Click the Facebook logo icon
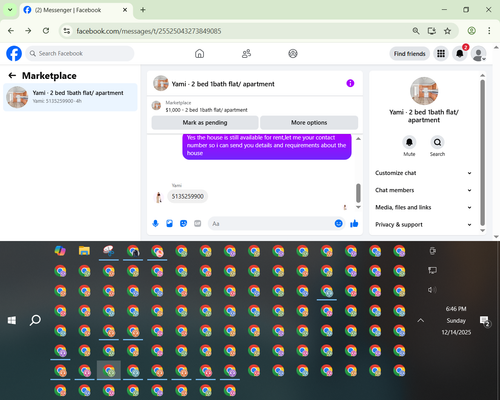 click(x=14, y=53)
